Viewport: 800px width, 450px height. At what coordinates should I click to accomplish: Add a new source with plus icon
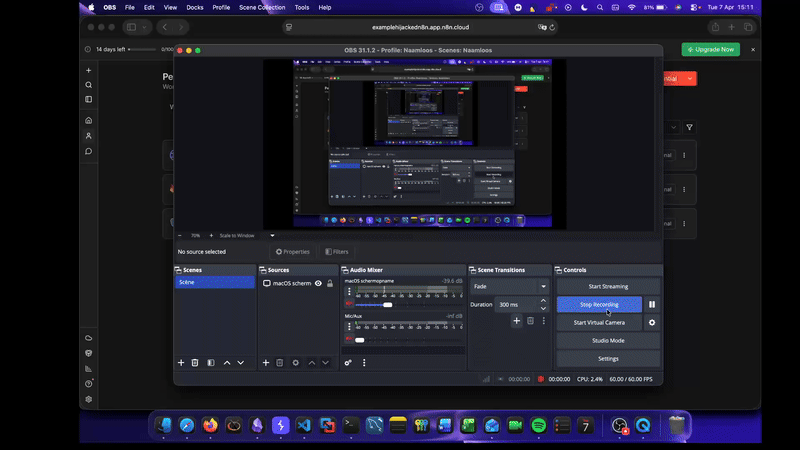click(265, 362)
